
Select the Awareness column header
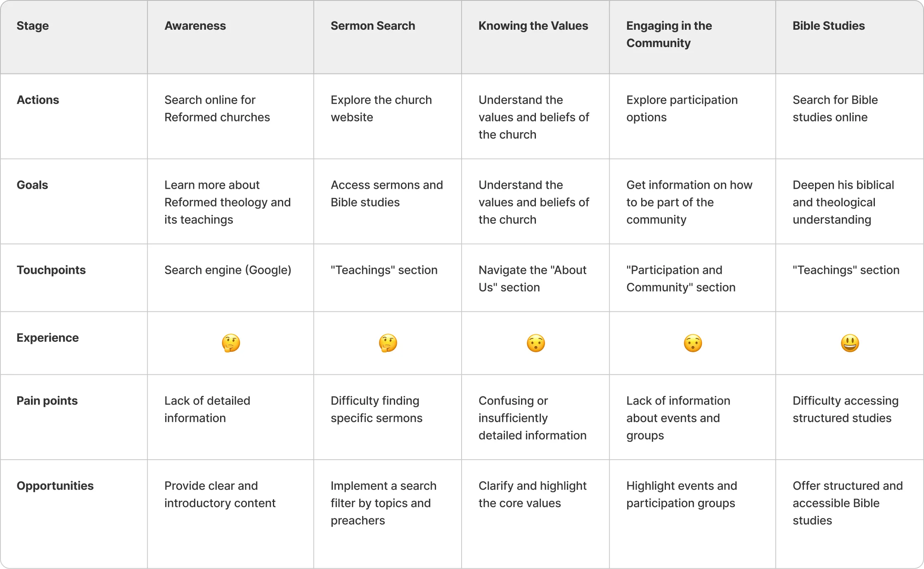[195, 26]
